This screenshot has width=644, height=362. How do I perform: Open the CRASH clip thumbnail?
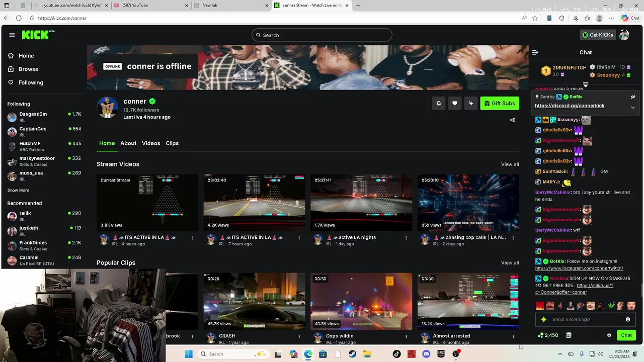tap(254, 301)
